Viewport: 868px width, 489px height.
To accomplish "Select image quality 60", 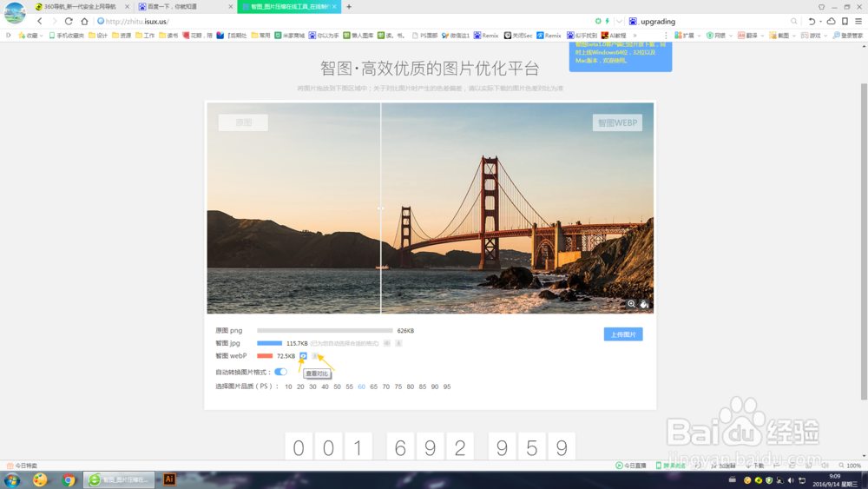I will tap(361, 387).
